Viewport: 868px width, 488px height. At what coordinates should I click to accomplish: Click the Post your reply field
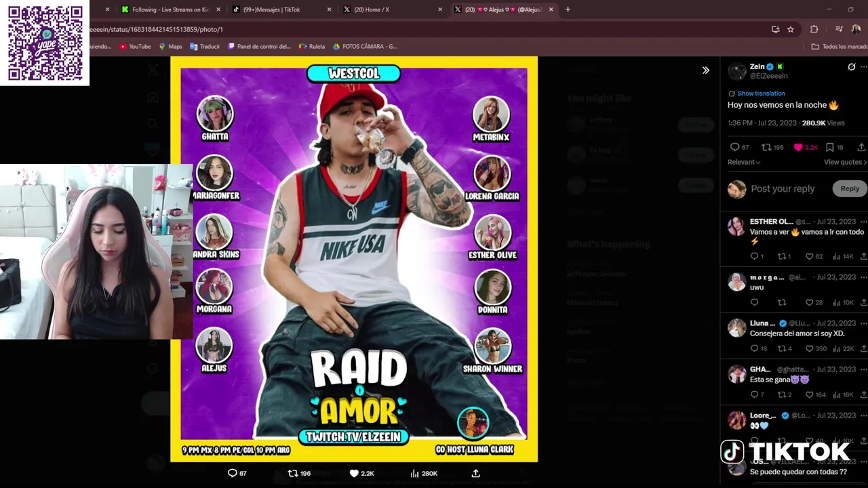click(783, 188)
